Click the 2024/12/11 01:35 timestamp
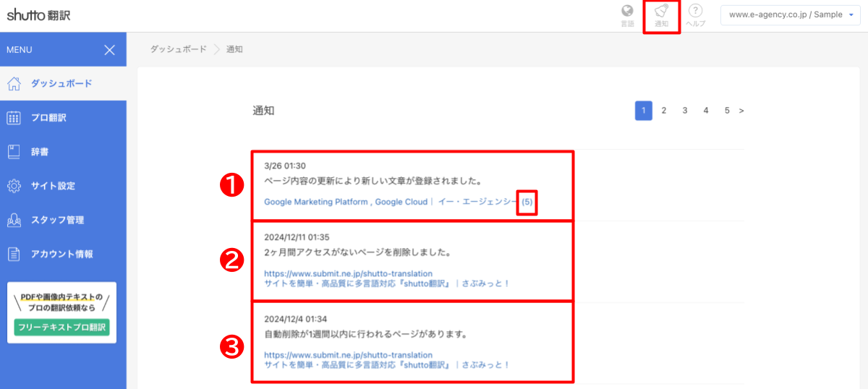868x389 pixels. pos(297,237)
